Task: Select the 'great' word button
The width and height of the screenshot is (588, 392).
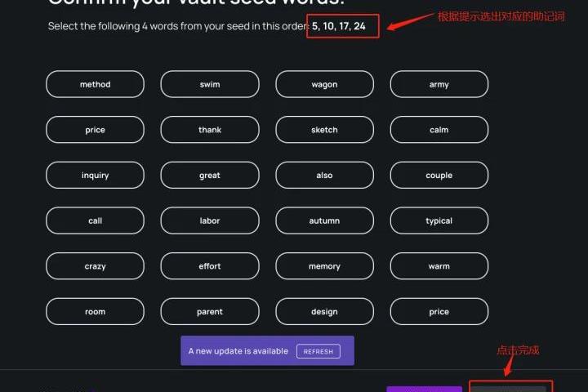Action: [x=210, y=176]
